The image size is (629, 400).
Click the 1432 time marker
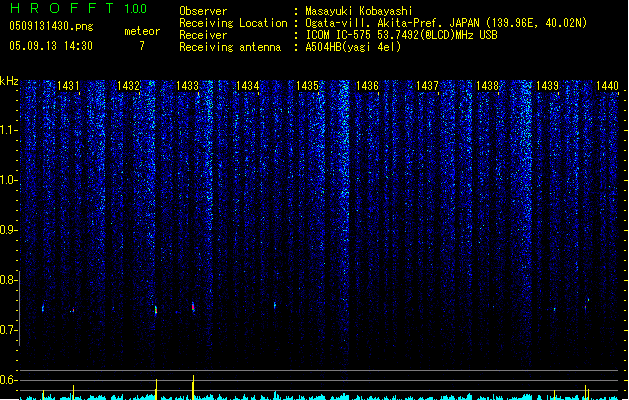click(x=128, y=85)
